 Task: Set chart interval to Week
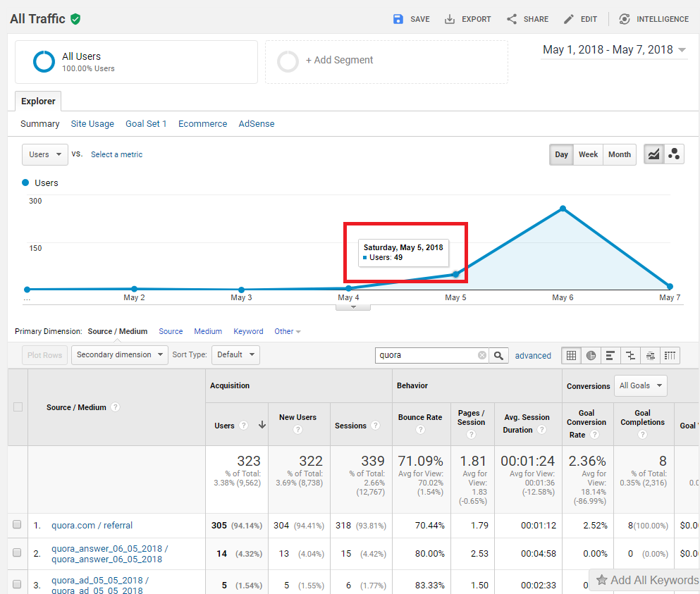pos(588,154)
